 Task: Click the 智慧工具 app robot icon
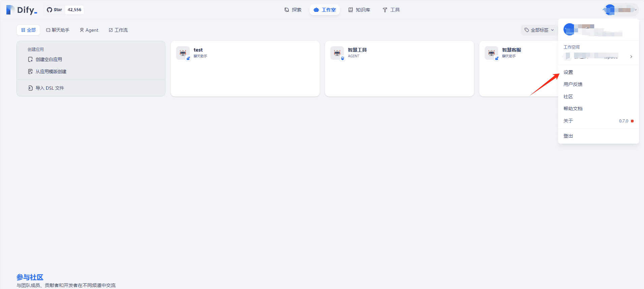337,53
